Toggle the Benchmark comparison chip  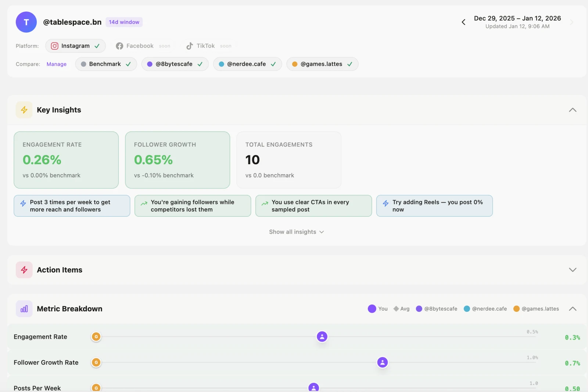tap(106, 64)
